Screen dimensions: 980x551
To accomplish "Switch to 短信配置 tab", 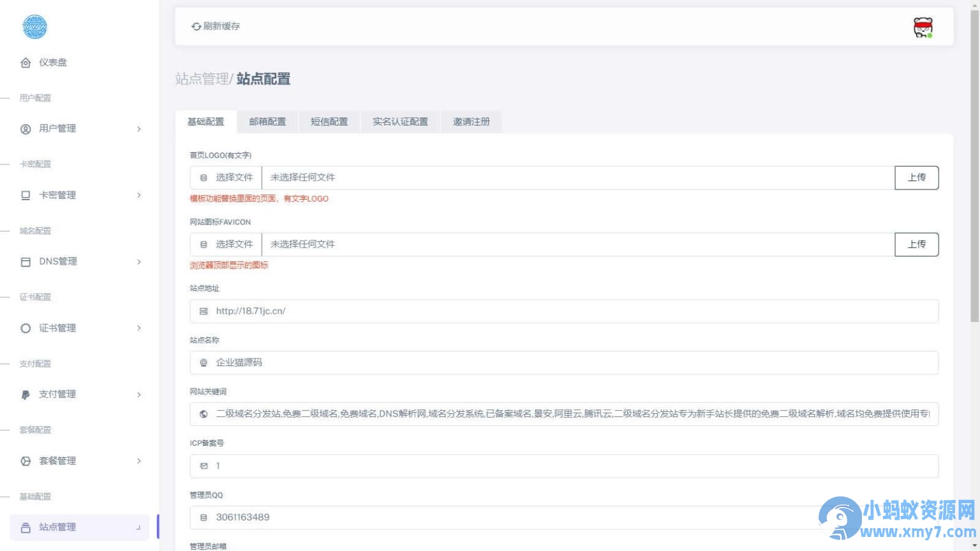I will coord(329,122).
